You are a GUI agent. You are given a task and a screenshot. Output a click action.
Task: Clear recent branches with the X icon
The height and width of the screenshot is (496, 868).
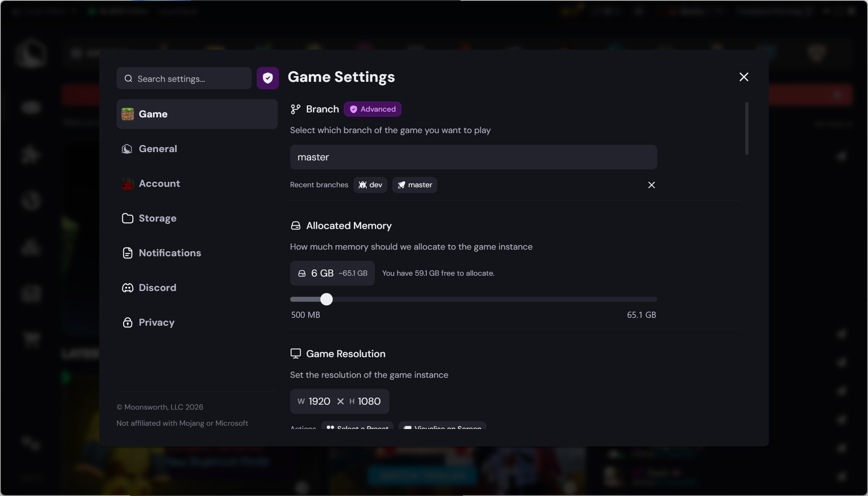pos(651,185)
